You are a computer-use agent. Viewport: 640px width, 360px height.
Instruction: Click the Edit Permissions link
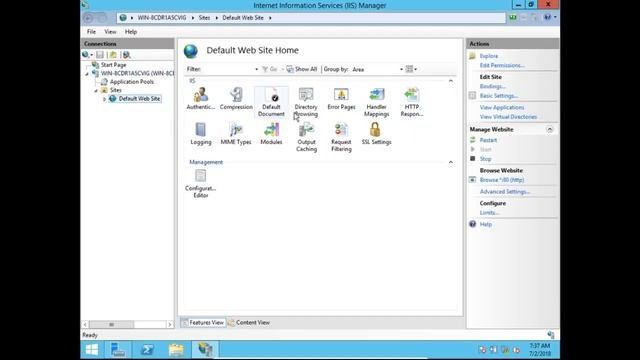(502, 65)
